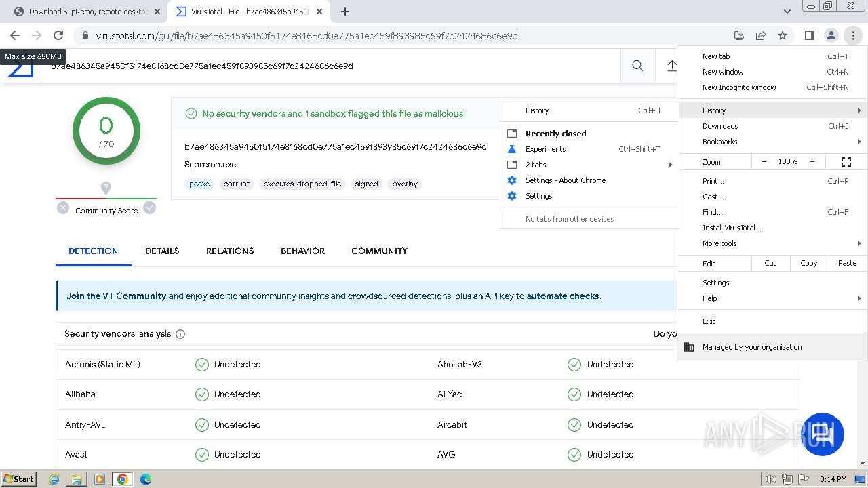Open a new tab with plus button
868x488 pixels.
coord(345,12)
